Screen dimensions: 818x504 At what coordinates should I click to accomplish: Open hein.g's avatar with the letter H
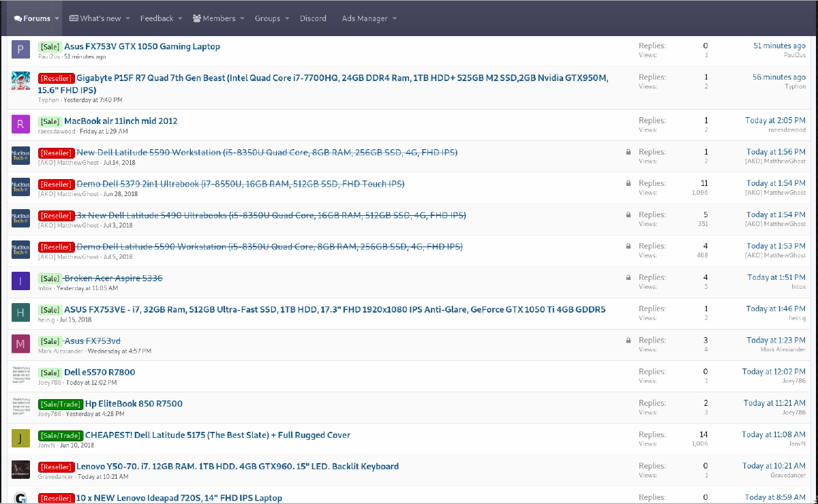[20, 313]
